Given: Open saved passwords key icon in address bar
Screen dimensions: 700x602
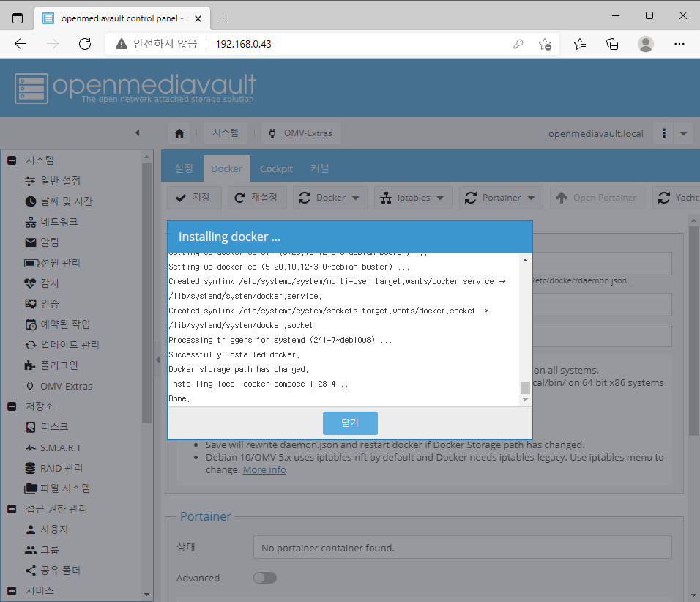Looking at the screenshot, I should click(x=518, y=44).
